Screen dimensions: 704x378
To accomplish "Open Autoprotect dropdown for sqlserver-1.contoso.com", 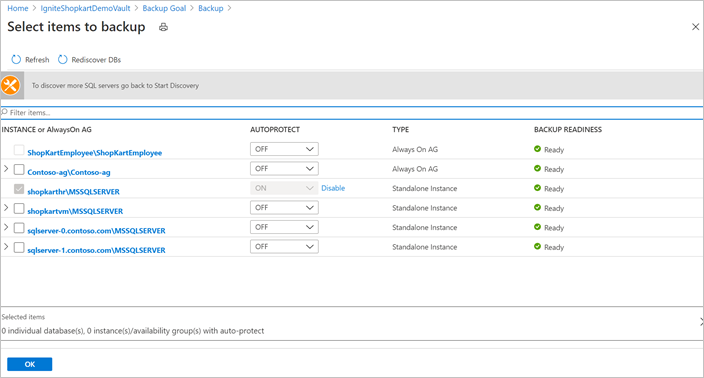I will 284,246.
